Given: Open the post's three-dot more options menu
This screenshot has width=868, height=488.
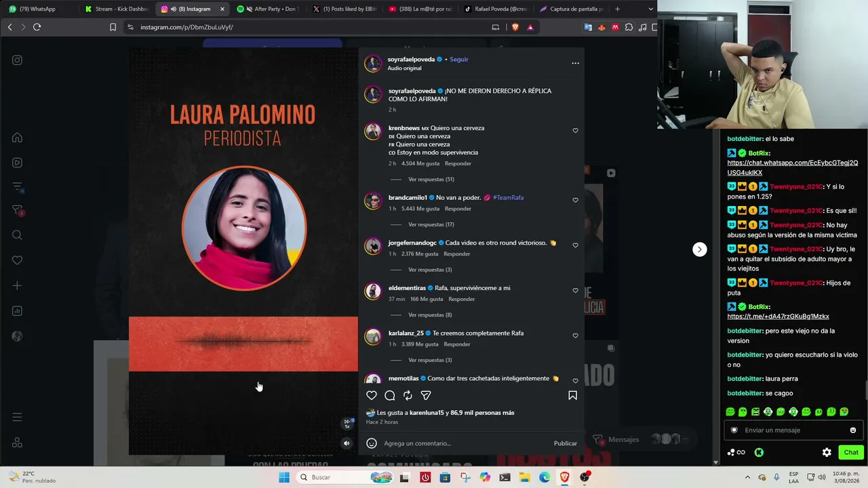Looking at the screenshot, I should coord(575,63).
